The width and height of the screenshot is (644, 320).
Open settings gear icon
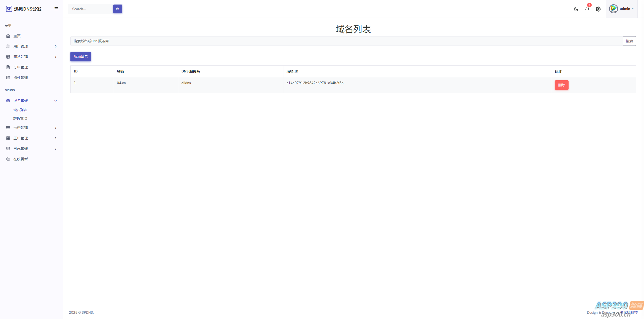point(598,9)
